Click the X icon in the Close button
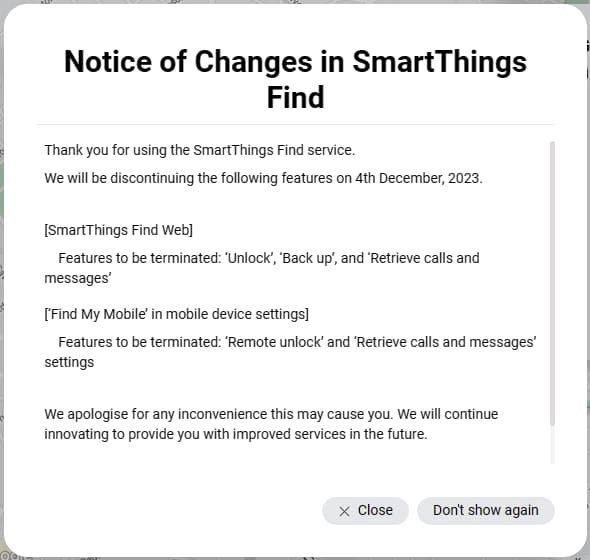The height and width of the screenshot is (560, 590). coord(344,511)
